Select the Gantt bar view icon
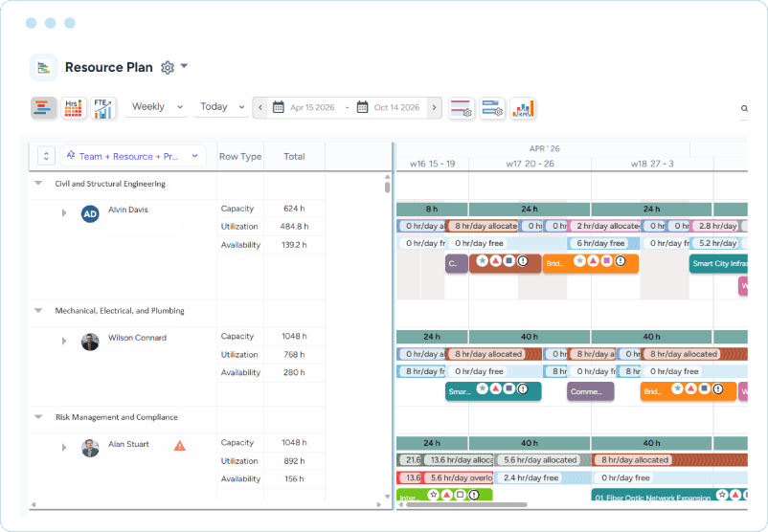 click(44, 108)
